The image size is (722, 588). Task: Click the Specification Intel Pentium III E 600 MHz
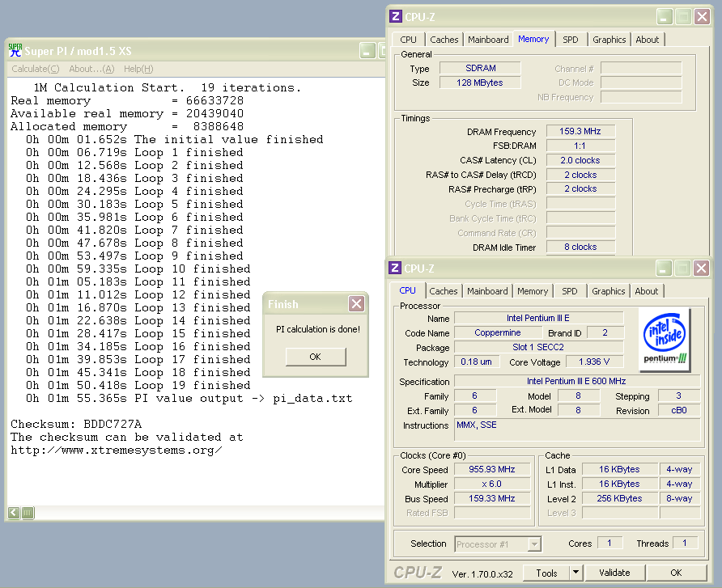(576, 381)
